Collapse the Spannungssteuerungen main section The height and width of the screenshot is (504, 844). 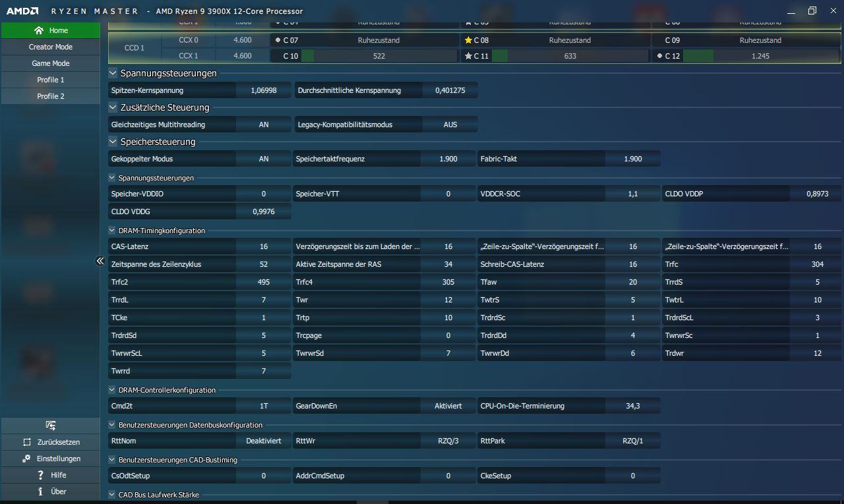point(113,73)
